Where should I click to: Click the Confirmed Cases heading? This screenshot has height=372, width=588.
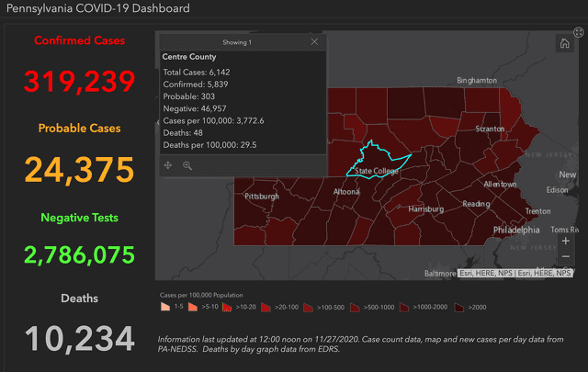(x=80, y=40)
